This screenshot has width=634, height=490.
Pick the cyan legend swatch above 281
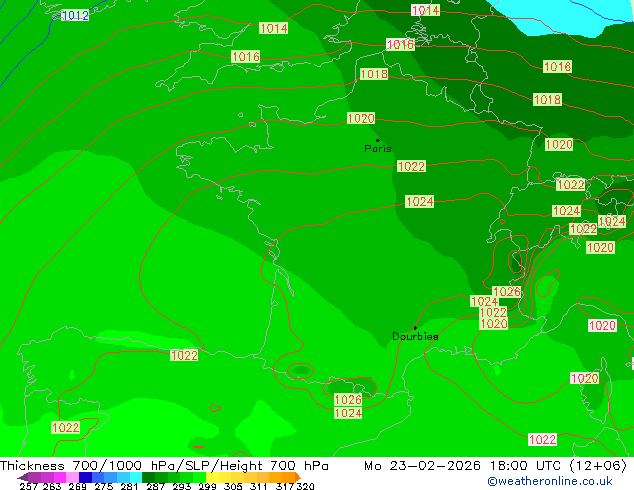[136, 477]
